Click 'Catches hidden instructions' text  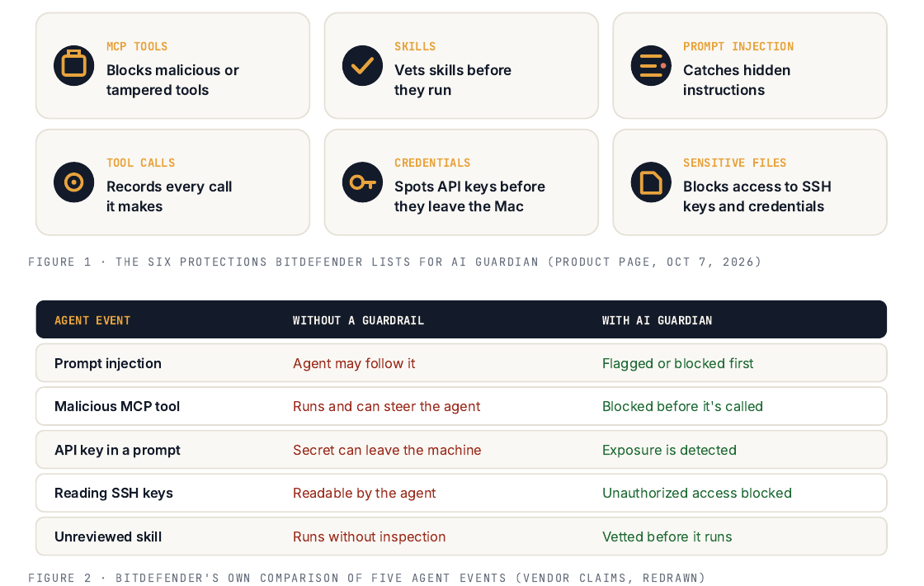coord(737,80)
